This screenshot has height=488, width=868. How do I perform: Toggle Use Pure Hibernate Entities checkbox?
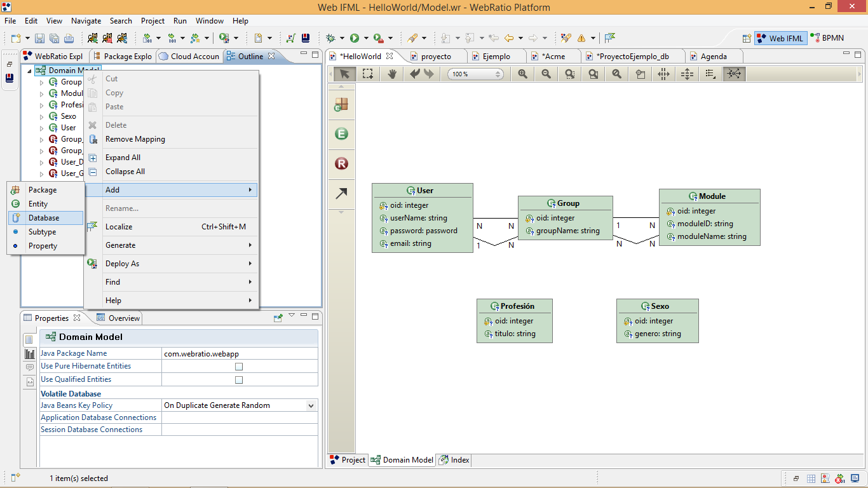click(239, 367)
